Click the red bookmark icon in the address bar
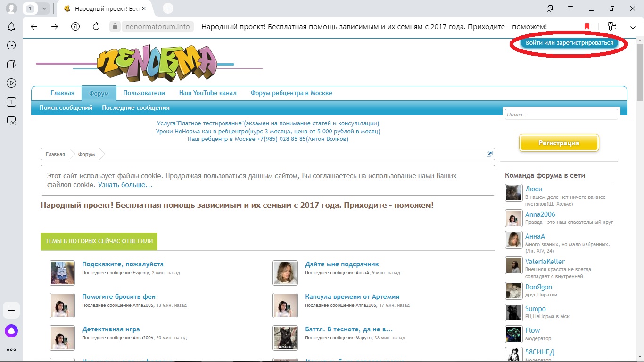 [587, 27]
